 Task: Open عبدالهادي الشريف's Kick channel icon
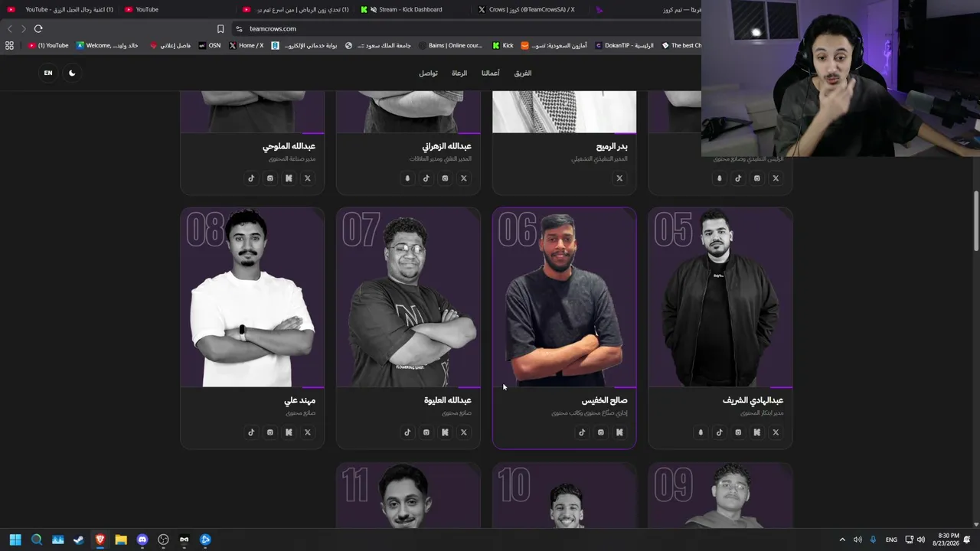click(x=756, y=432)
